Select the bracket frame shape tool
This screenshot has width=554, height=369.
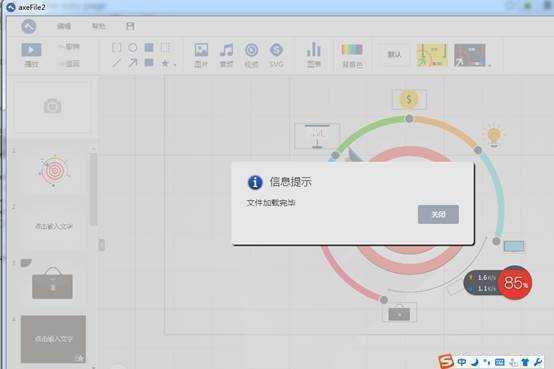117,47
